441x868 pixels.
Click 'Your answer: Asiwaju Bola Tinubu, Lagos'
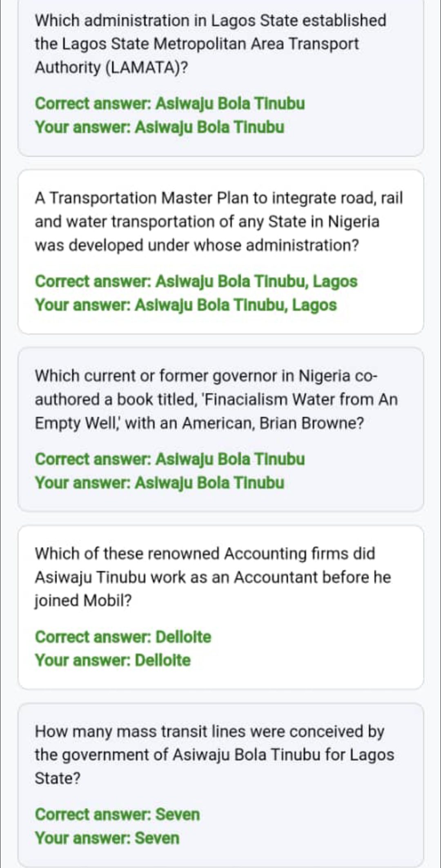pos(186,305)
